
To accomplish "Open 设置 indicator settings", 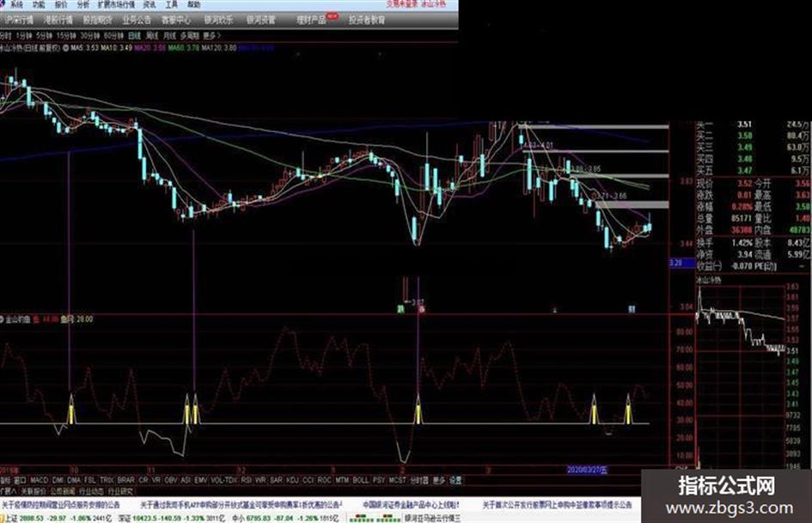I will pyautogui.click(x=455, y=481).
